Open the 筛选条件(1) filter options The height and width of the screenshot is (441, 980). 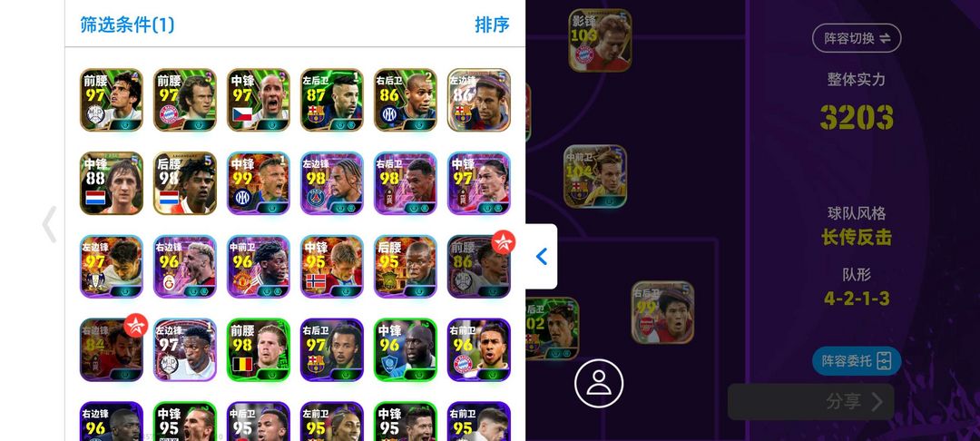(127, 24)
